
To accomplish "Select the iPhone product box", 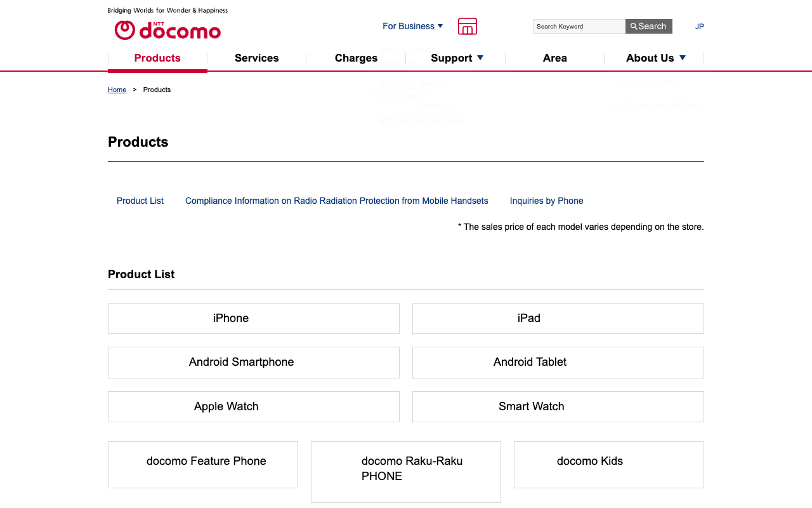I will (253, 318).
